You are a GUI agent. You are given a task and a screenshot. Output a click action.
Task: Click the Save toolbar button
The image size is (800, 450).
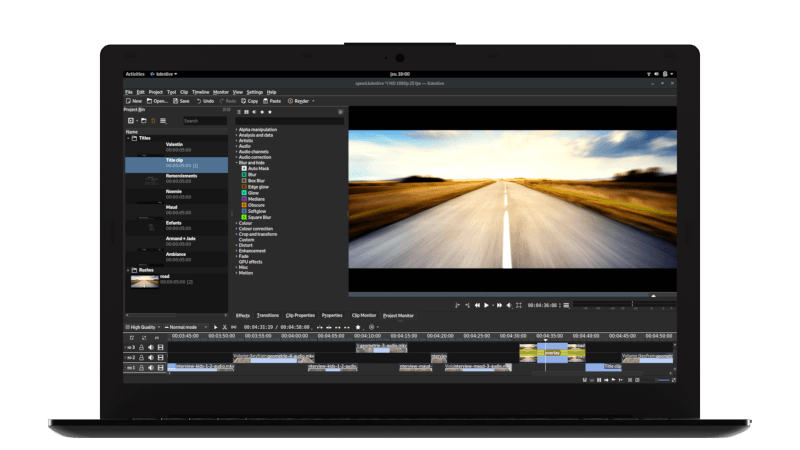pyautogui.click(x=183, y=101)
